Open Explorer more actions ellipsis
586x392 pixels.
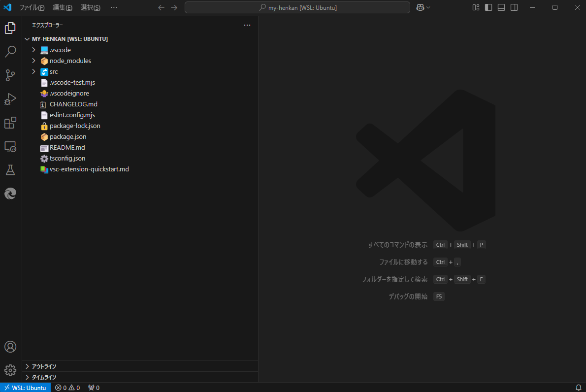click(247, 25)
